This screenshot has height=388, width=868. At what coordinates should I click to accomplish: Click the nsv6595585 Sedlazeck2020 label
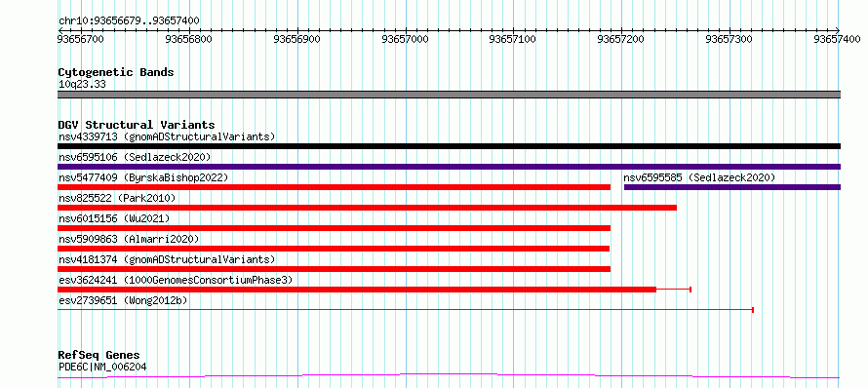[699, 177]
